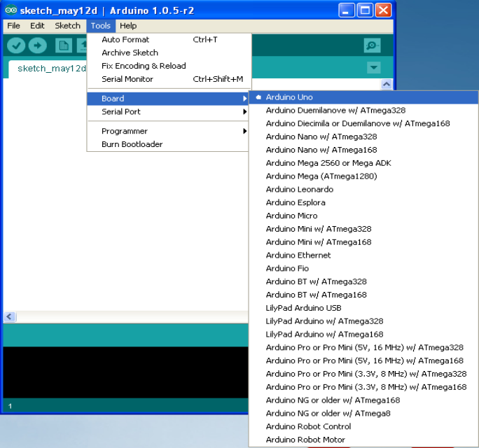The image size is (479, 448).
Task: Select LilyPad Arduino USB board
Action: click(363, 308)
